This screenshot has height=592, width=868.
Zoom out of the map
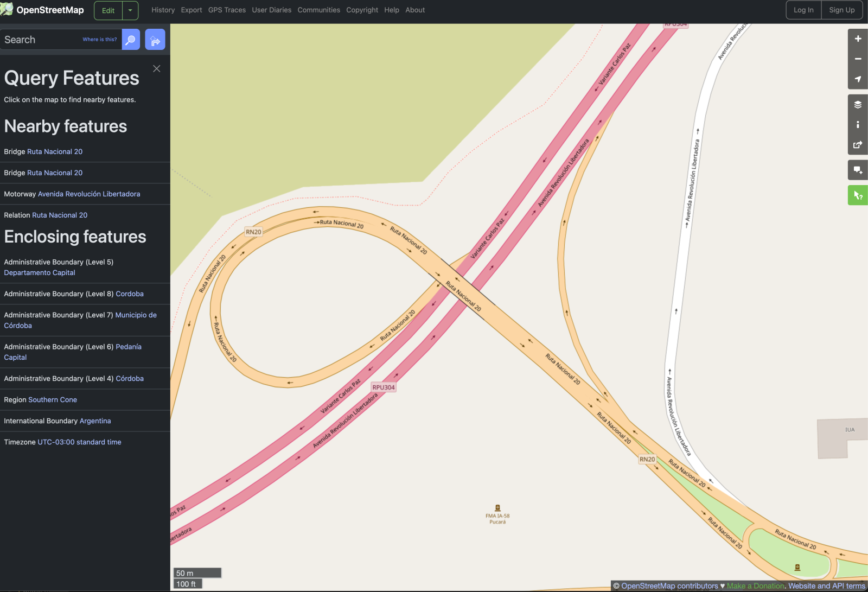click(858, 59)
